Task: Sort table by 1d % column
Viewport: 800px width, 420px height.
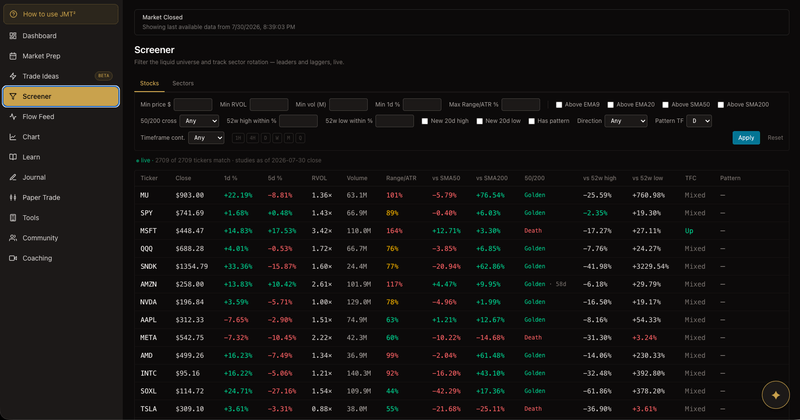Action: pos(231,178)
